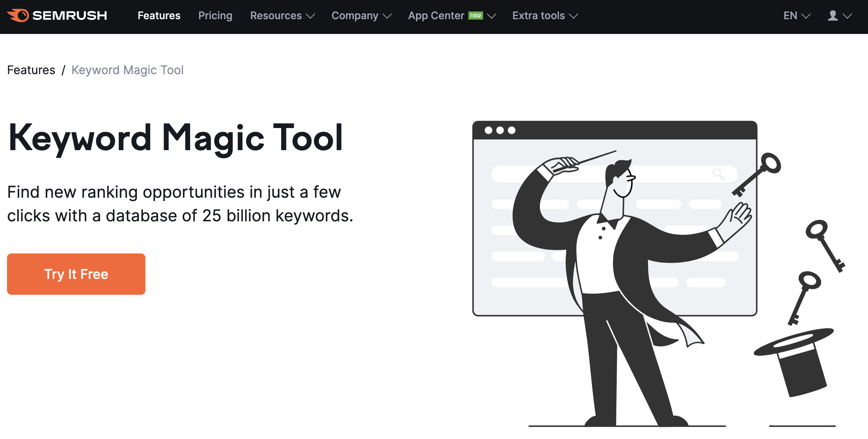Open the App Center dropdown
868x439 pixels.
click(452, 15)
